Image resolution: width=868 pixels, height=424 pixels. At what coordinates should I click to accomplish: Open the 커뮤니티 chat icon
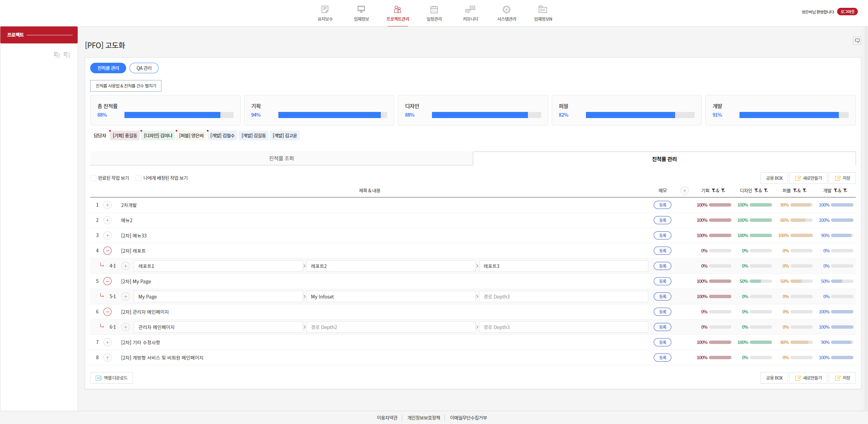click(470, 9)
